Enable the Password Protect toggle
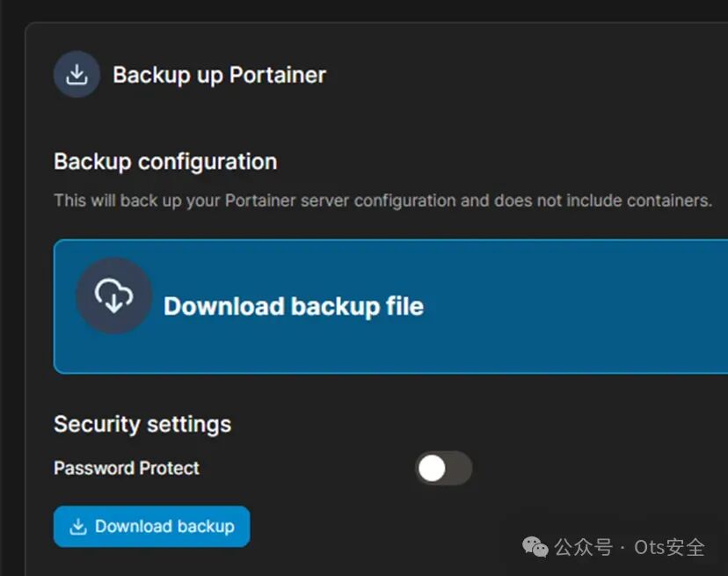The image size is (728, 576). coord(443,469)
